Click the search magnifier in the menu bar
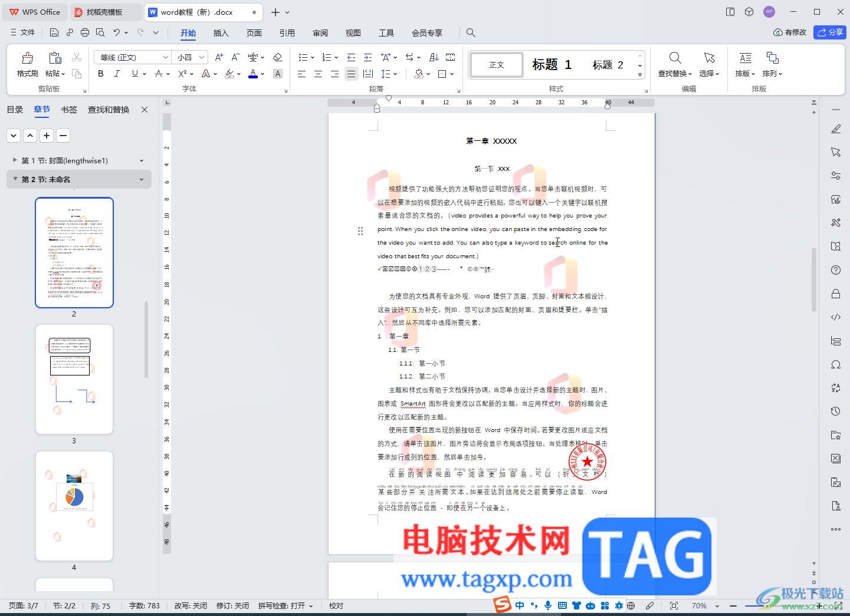Viewport: 850px width, 616px height. 471,32
